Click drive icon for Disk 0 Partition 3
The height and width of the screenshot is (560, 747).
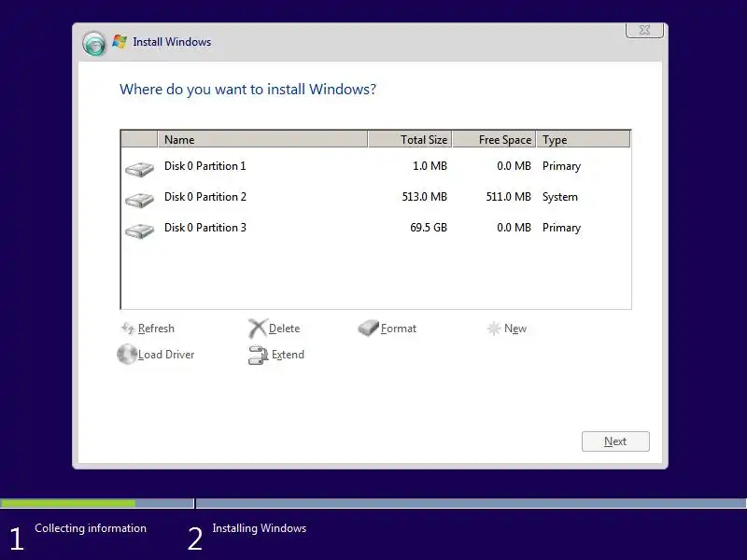pyautogui.click(x=139, y=231)
